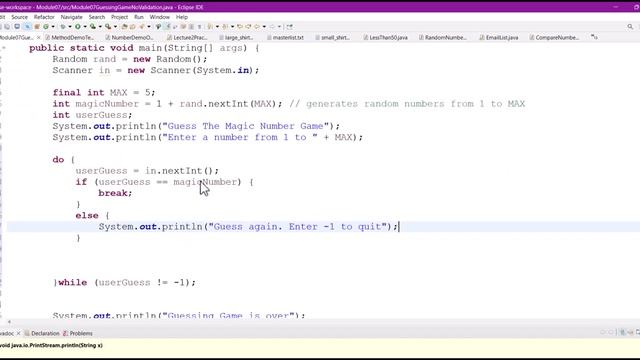Open the Open Type icon's dropdown arrow
The image size is (640, 360).
click(x=149, y=27)
